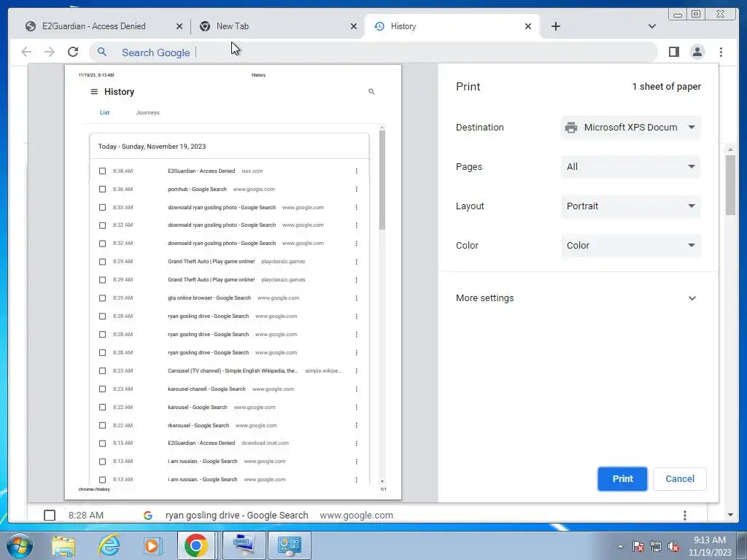Click the karousel - Google Search 8:22 AM entry

pos(197,407)
